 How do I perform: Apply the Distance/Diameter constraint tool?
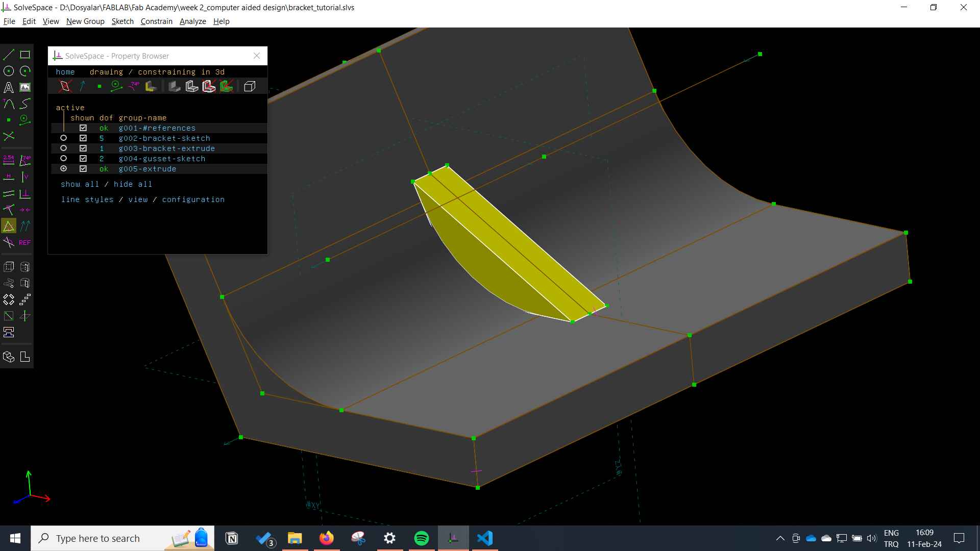pyautogui.click(x=9, y=161)
